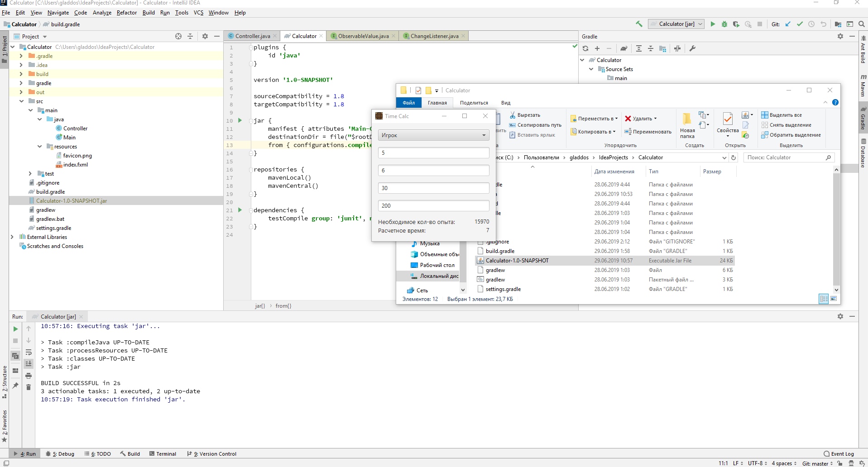Refresh all Gradle projects
The height and width of the screenshot is (467, 868).
[585, 48]
